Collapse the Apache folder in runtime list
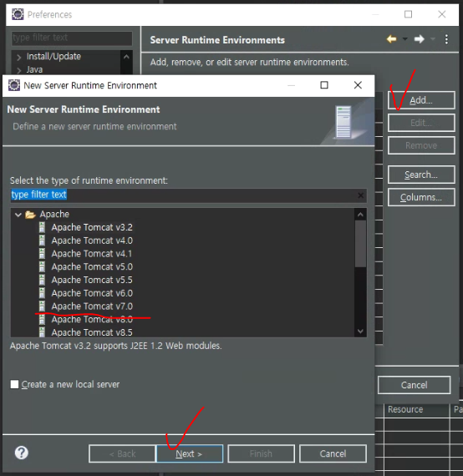 pos(18,215)
